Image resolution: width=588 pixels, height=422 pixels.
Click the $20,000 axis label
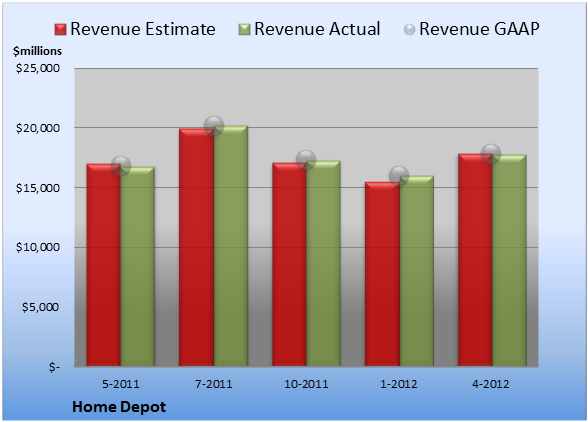pos(38,128)
